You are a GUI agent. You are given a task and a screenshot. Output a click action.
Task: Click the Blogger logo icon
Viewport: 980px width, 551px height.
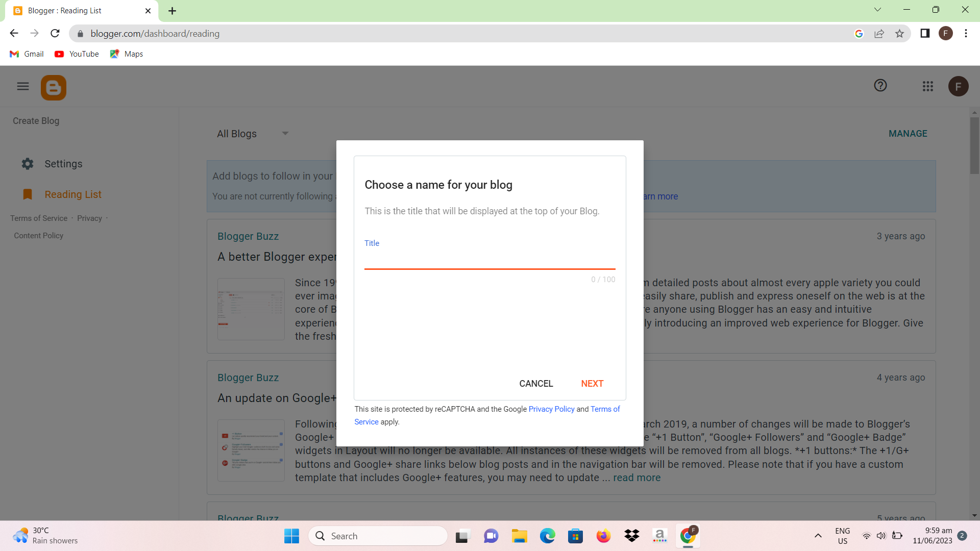(x=54, y=88)
